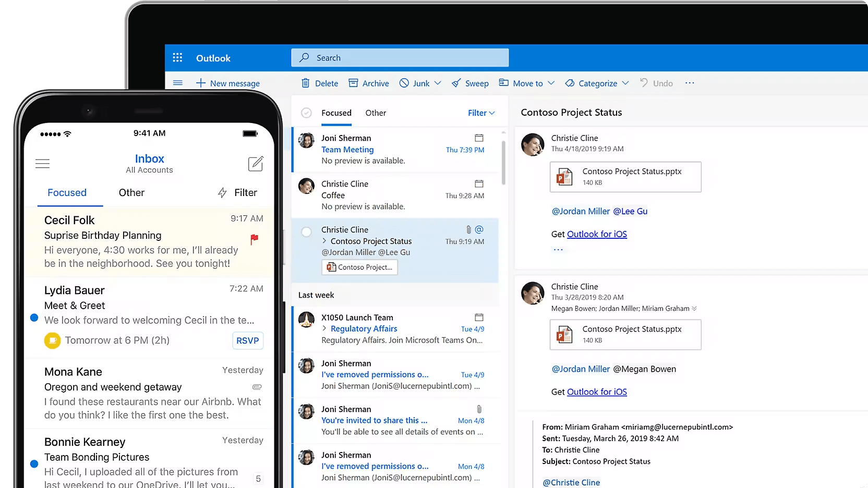Open the toolbar more options ellipsis
868x488 pixels.
tap(690, 83)
